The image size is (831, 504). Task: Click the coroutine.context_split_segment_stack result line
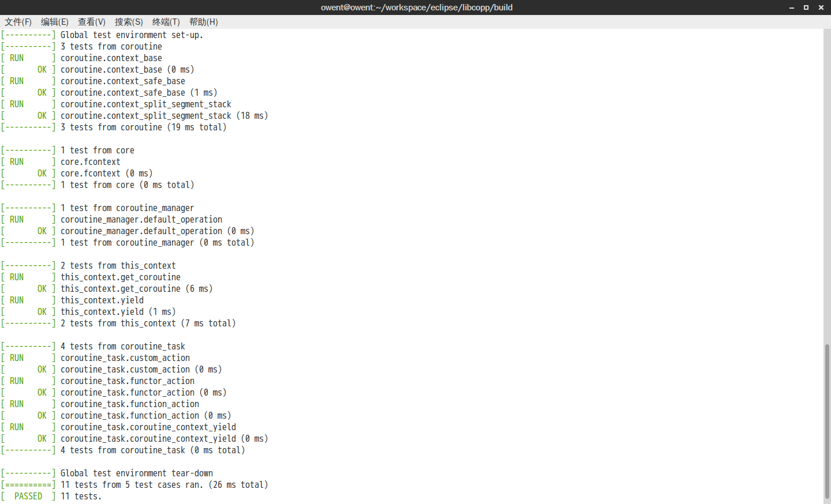point(134,115)
